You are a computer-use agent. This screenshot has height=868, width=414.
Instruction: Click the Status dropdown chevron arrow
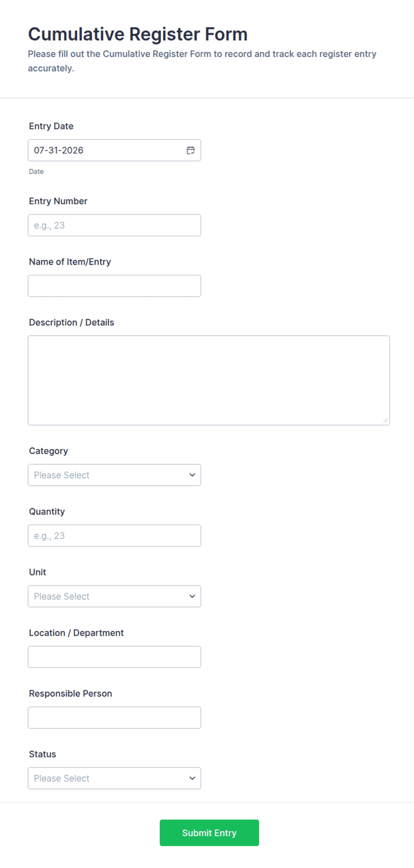coord(192,779)
